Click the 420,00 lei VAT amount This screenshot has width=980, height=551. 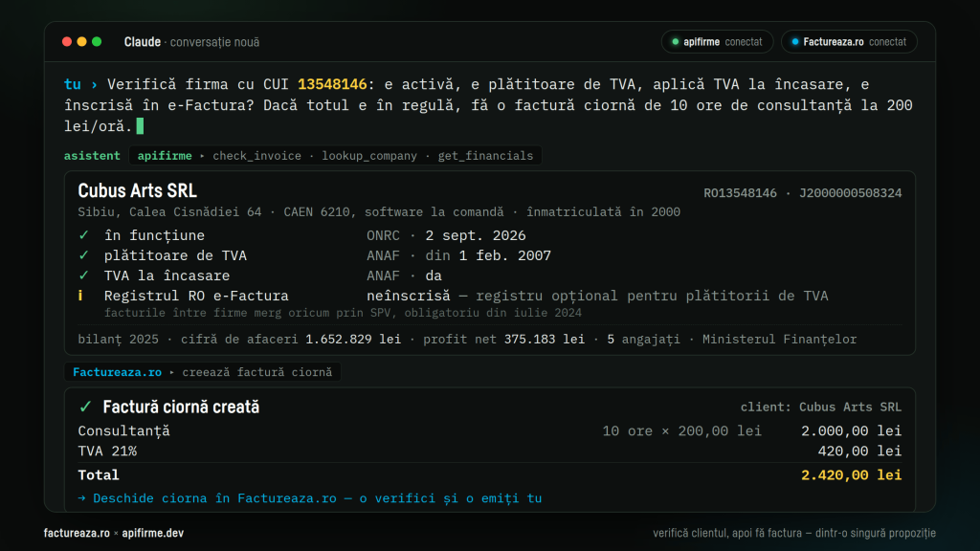[x=859, y=452]
